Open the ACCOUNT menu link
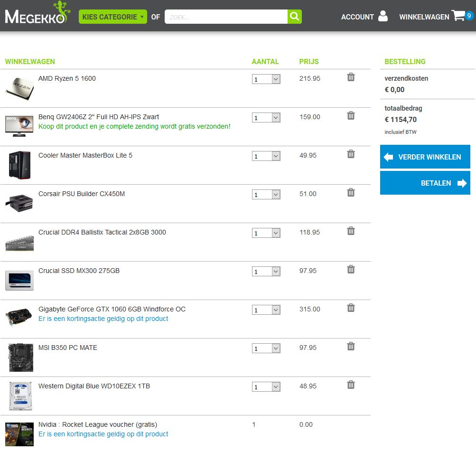Image resolution: width=476 pixels, height=461 pixels. pyautogui.click(x=357, y=17)
